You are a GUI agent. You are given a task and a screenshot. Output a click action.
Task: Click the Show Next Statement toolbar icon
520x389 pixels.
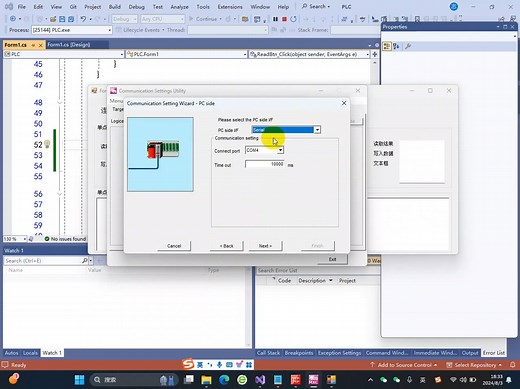coord(307,19)
